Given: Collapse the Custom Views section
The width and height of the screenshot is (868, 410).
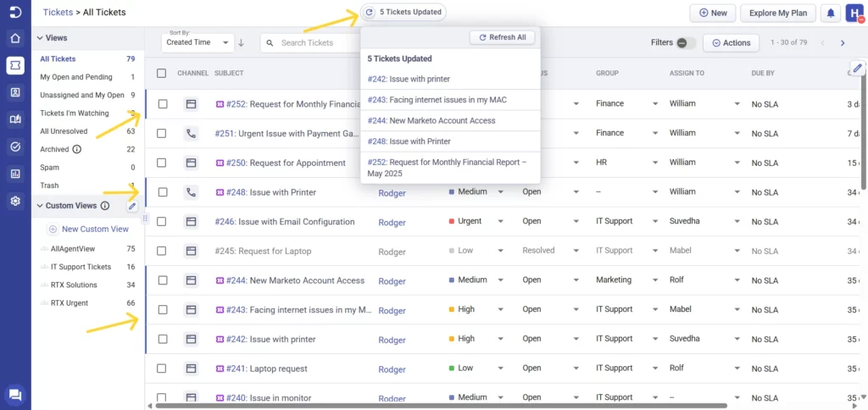Looking at the screenshot, I should (39, 206).
